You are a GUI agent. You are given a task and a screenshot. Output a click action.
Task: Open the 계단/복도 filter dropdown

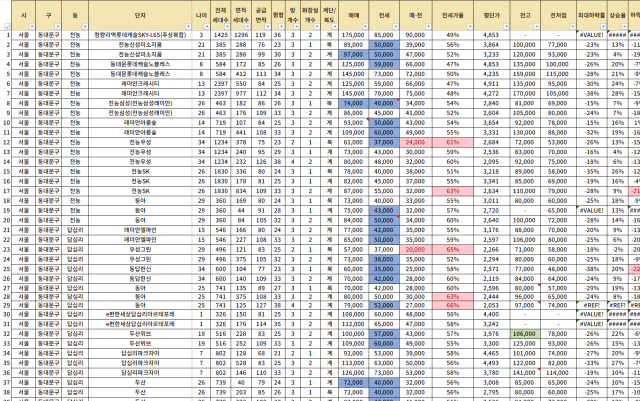pos(334,27)
